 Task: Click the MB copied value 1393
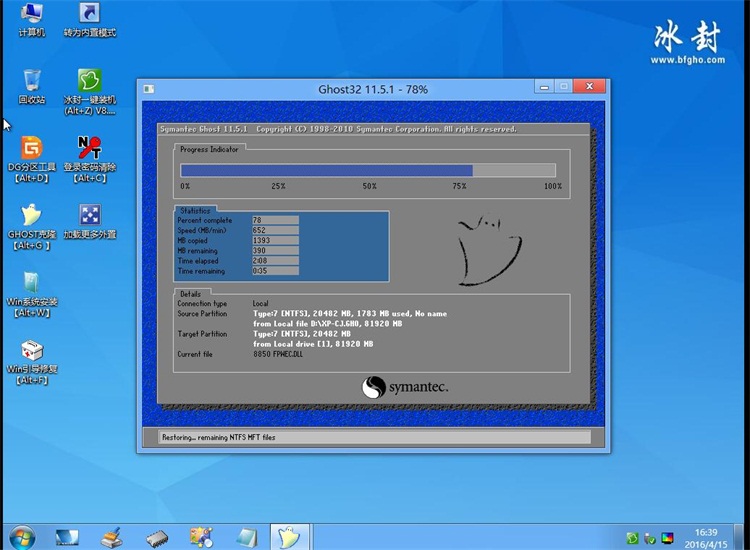tap(276, 240)
